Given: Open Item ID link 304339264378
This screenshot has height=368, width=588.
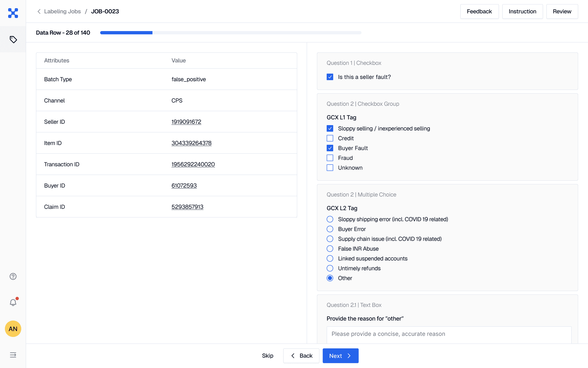Looking at the screenshot, I should point(191,143).
